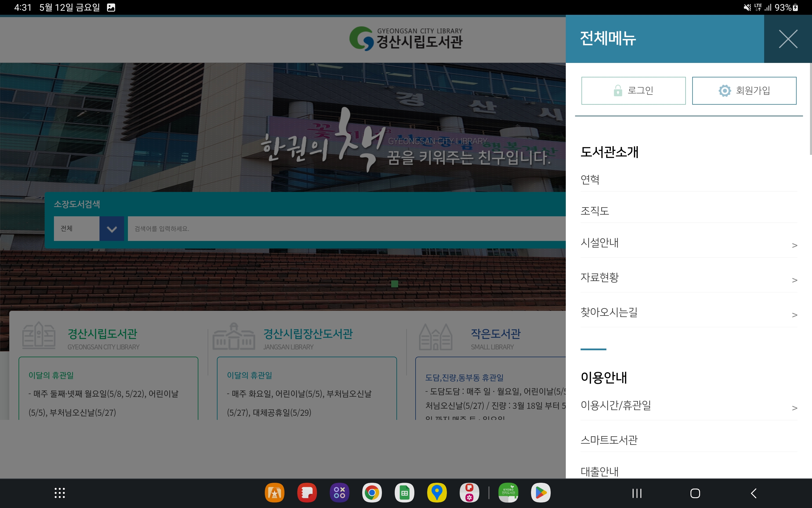Open the yellow maps pin app
Viewport: 812px width, 508px height.
(x=437, y=493)
